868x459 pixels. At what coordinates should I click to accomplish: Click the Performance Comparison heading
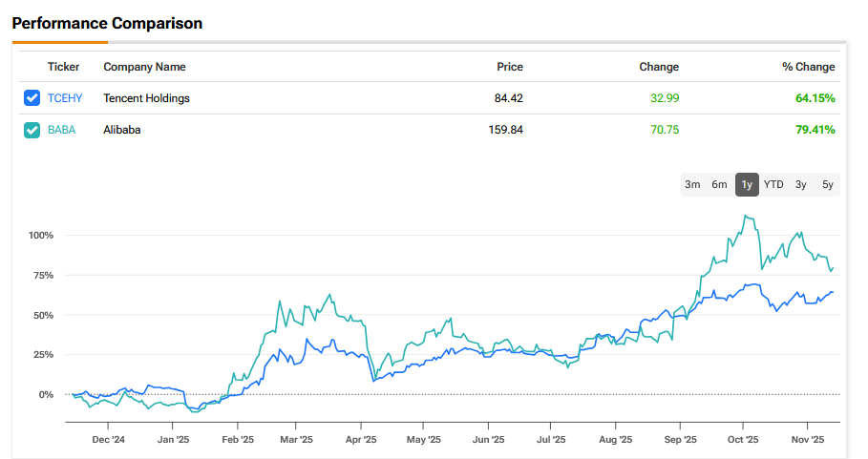(107, 23)
